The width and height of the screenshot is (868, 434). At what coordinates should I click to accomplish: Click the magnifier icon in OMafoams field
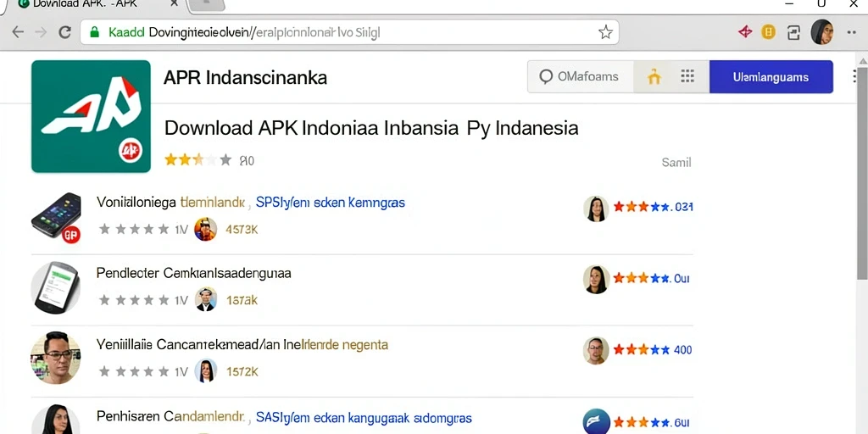click(546, 77)
